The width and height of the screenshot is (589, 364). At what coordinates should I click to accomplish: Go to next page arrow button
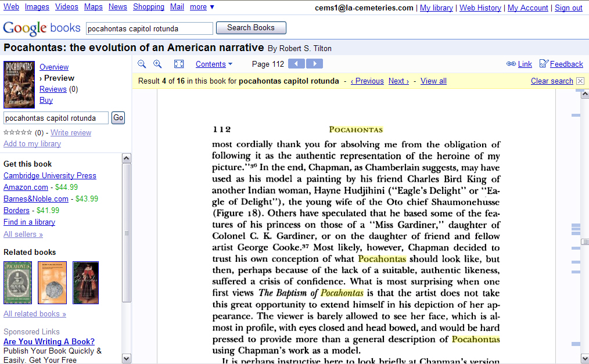pyautogui.click(x=314, y=64)
